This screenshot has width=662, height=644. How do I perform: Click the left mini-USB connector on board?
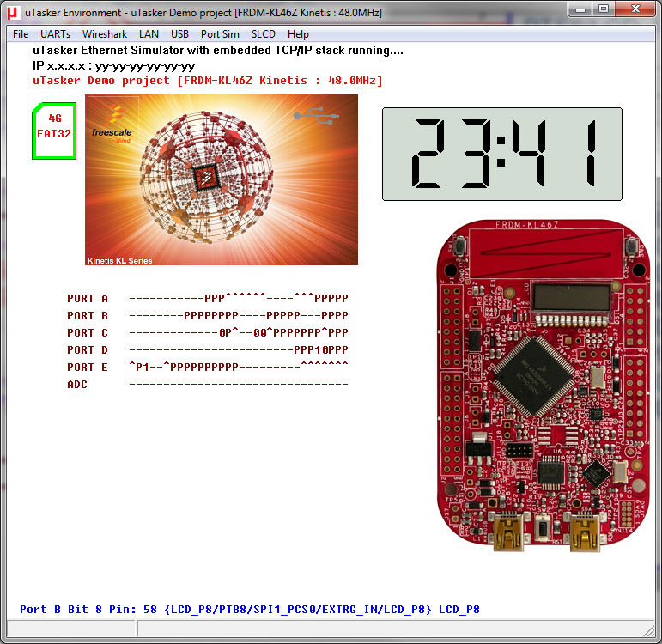tap(508, 533)
